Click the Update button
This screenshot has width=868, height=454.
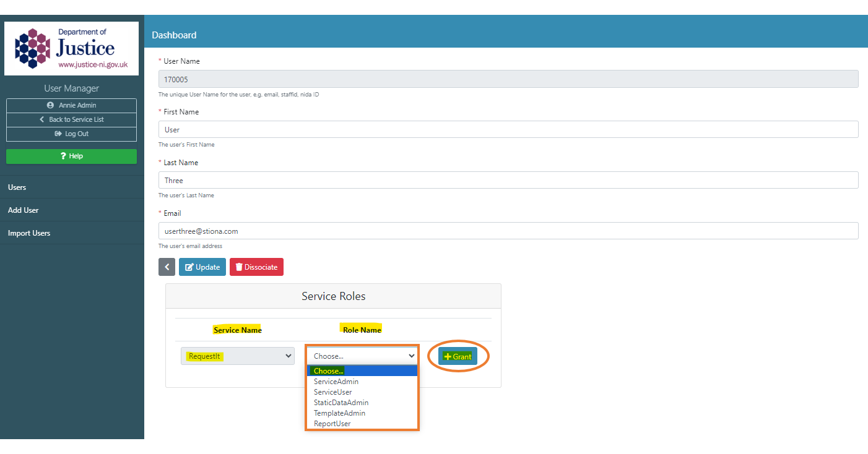[202, 267]
